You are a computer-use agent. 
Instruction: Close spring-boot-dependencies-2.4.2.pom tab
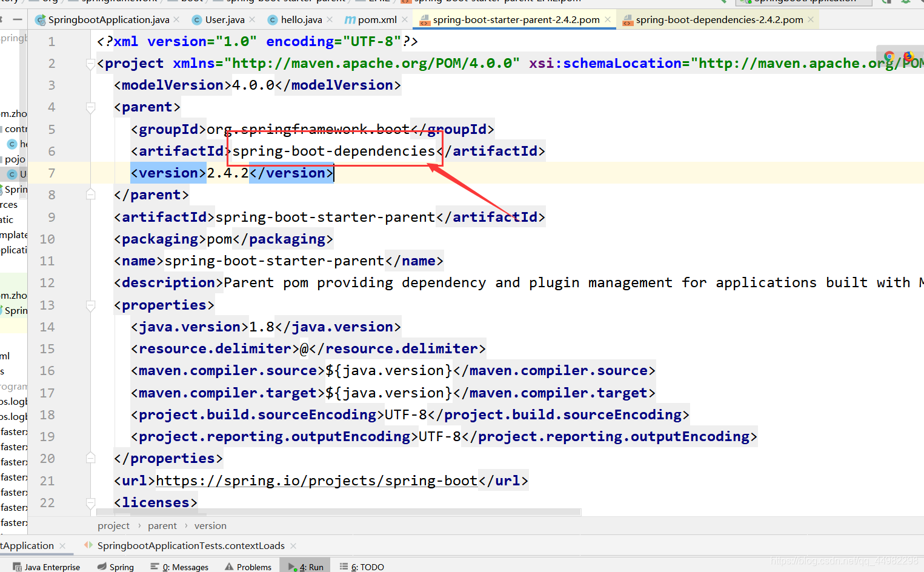(811, 19)
